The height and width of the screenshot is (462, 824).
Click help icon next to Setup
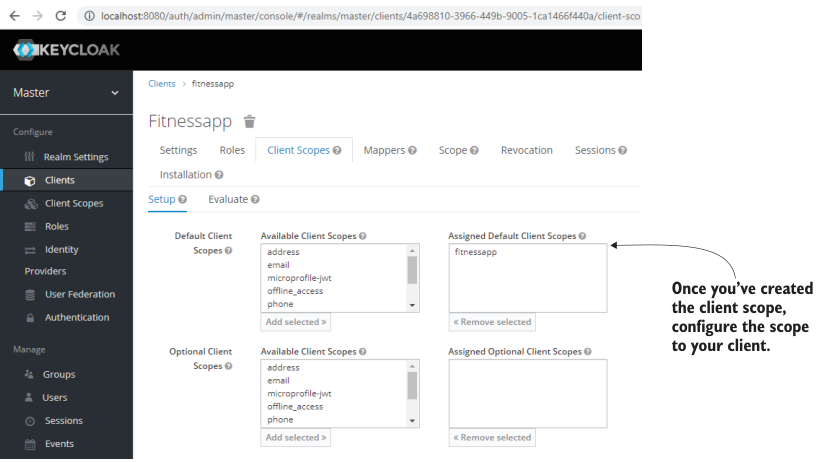(182, 200)
